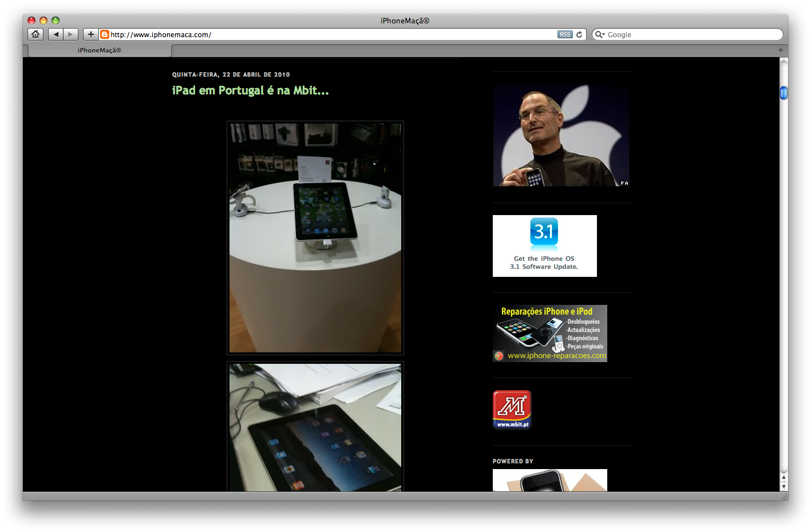
Task: Zoom the window with green button
Action: click(56, 21)
